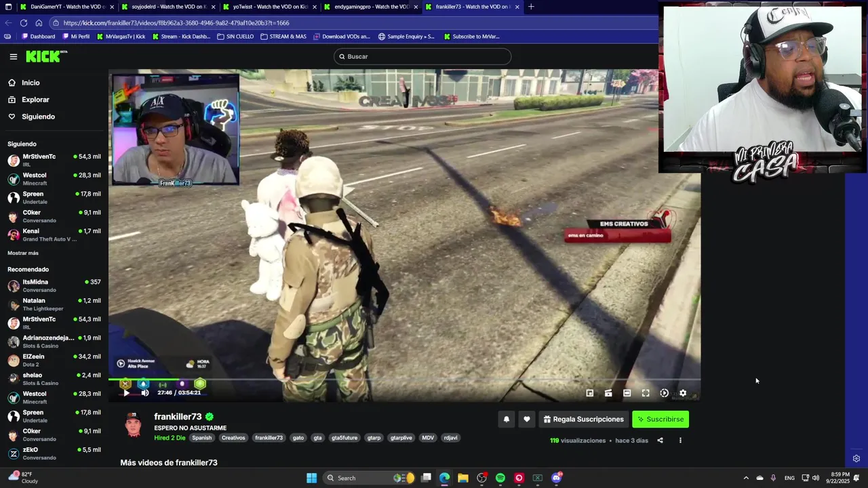Open Discord from the taskbar
The width and height of the screenshot is (868, 488).
pos(557,478)
